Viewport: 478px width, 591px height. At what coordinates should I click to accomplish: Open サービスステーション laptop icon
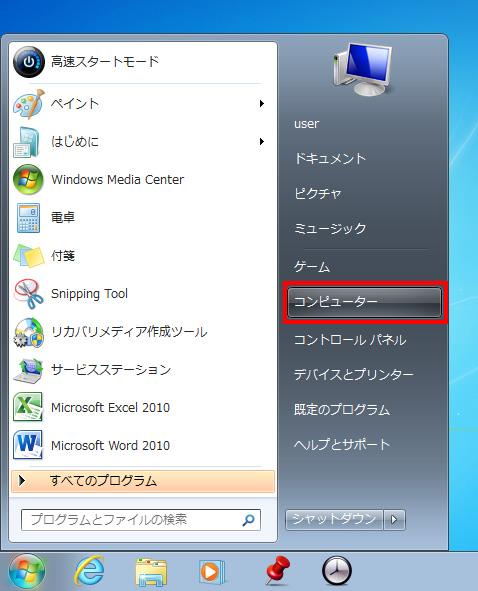coord(29,370)
